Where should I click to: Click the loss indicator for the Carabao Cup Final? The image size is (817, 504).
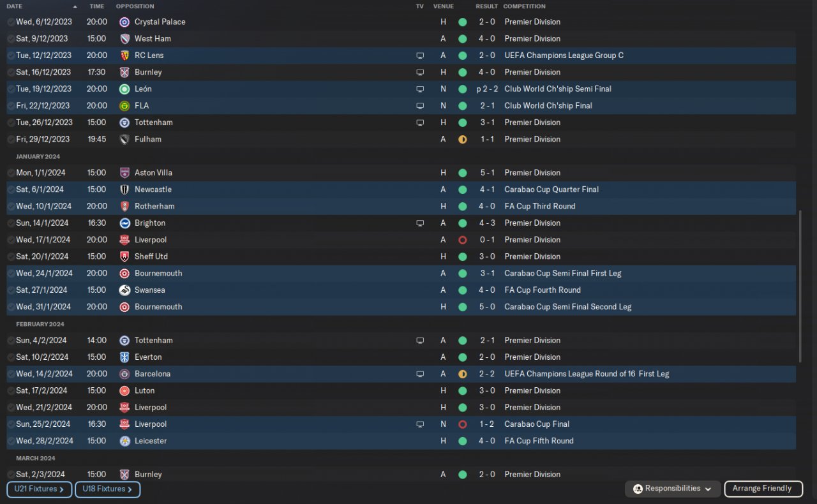pos(462,424)
